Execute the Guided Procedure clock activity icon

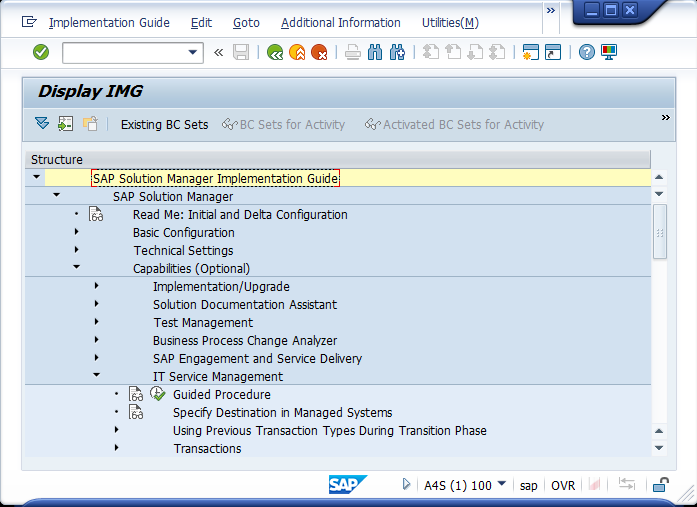(157, 395)
